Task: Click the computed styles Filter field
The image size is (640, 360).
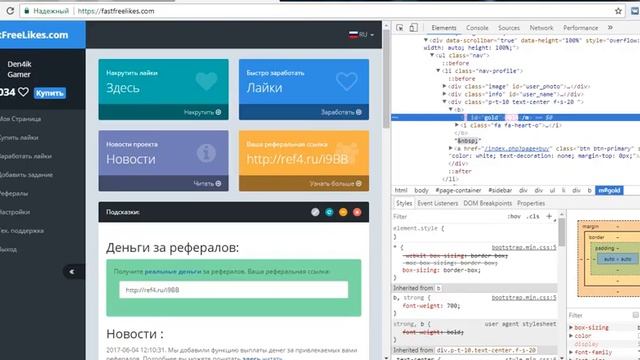Action: click(599, 315)
